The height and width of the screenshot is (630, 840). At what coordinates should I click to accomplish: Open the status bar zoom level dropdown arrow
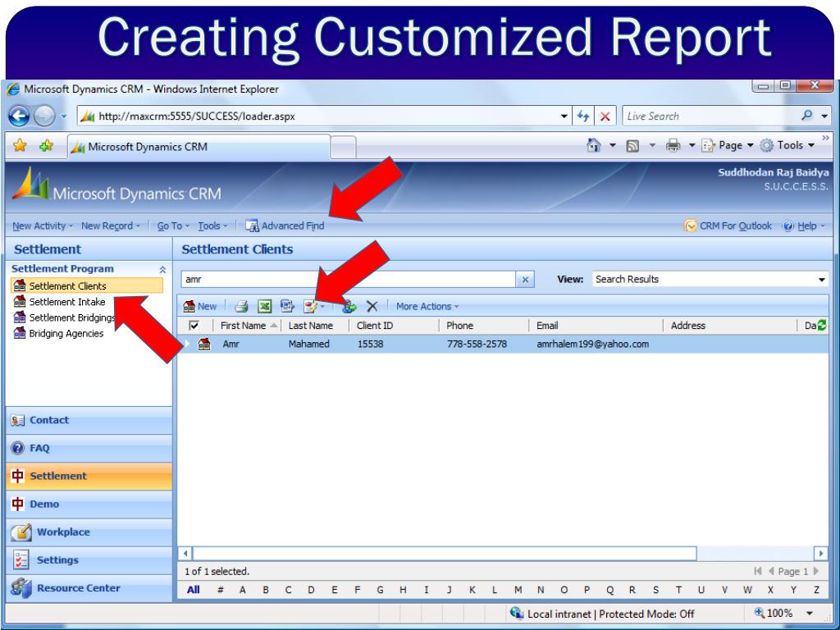(810, 613)
